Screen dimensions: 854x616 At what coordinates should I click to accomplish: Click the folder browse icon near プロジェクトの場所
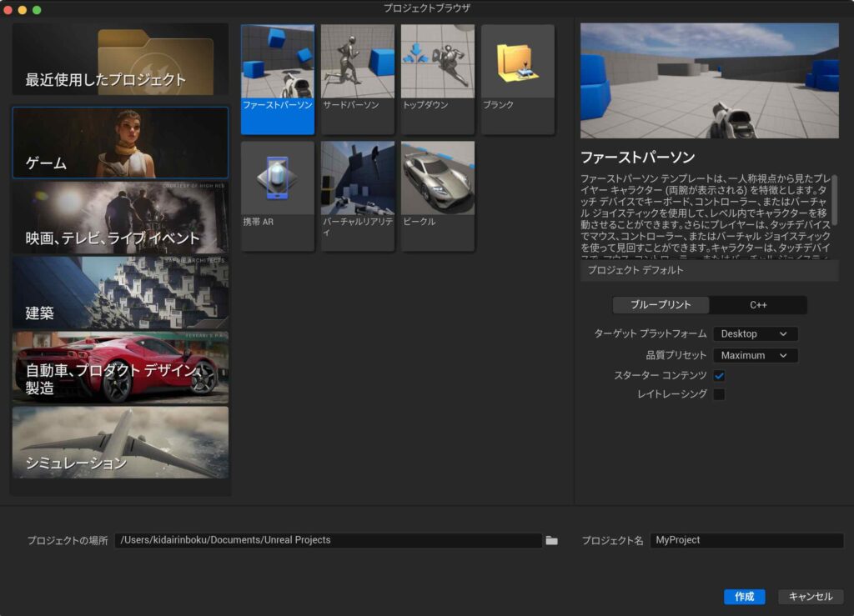(552, 540)
